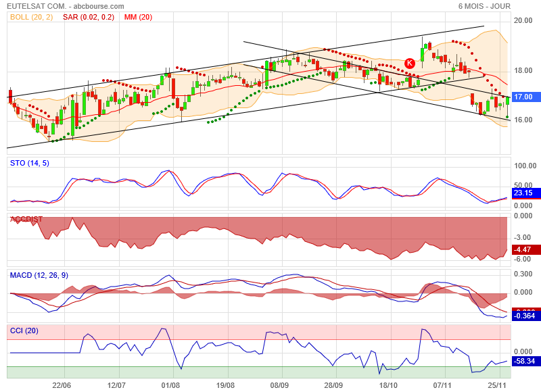The height and width of the screenshot is (392, 541).
Task: Click the -6.00 ACCDIST axis label
Action: click(523, 259)
